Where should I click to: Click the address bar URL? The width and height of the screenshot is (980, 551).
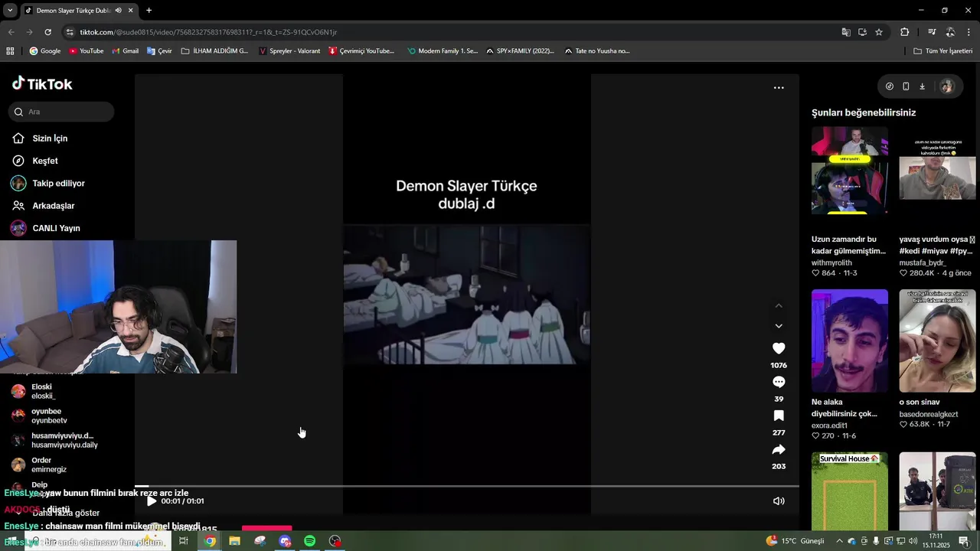[x=208, y=32]
